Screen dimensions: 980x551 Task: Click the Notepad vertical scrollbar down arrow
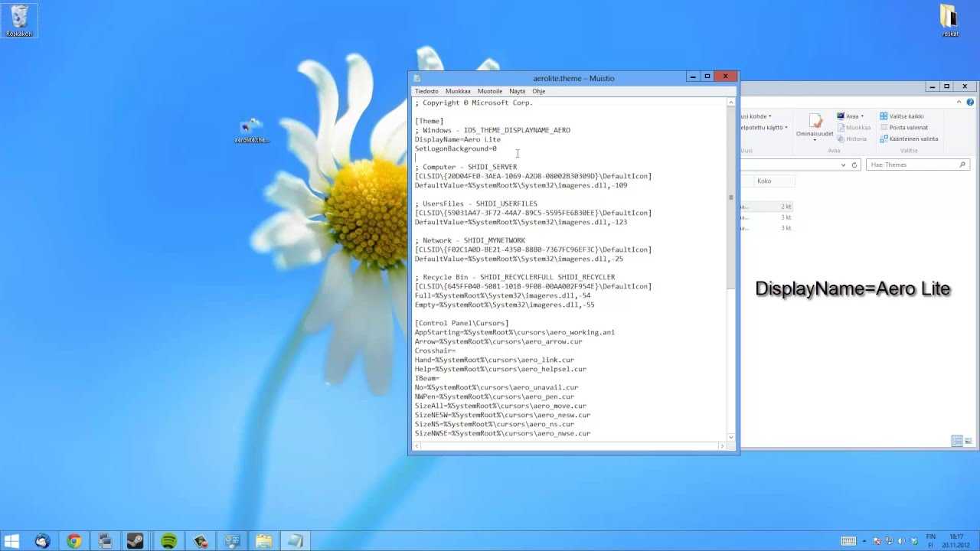731,437
